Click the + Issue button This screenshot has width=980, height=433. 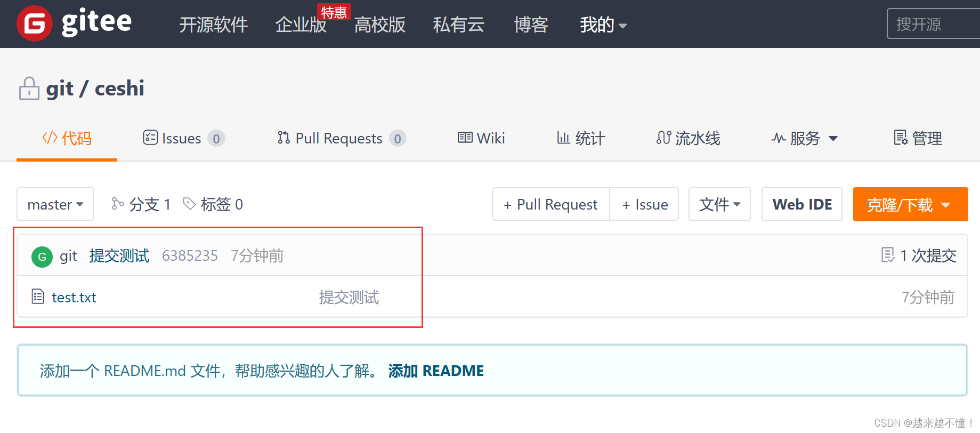[x=644, y=204]
